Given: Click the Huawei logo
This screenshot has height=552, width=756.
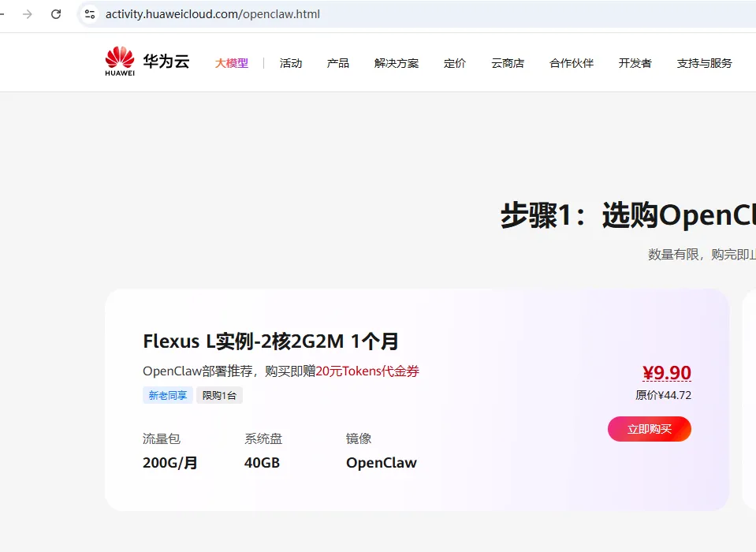Looking at the screenshot, I should coord(120,62).
